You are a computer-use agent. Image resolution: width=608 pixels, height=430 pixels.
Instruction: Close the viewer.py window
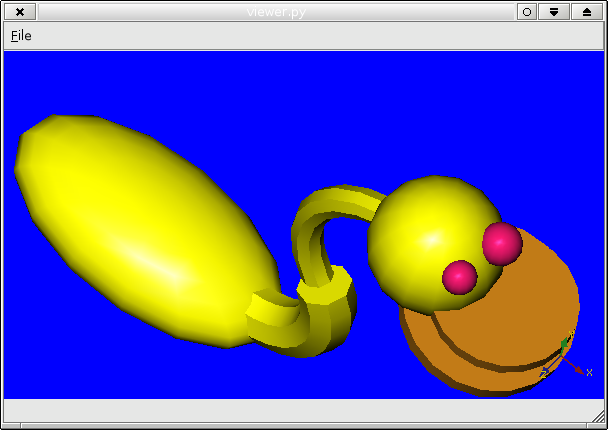pyautogui.click(x=21, y=12)
